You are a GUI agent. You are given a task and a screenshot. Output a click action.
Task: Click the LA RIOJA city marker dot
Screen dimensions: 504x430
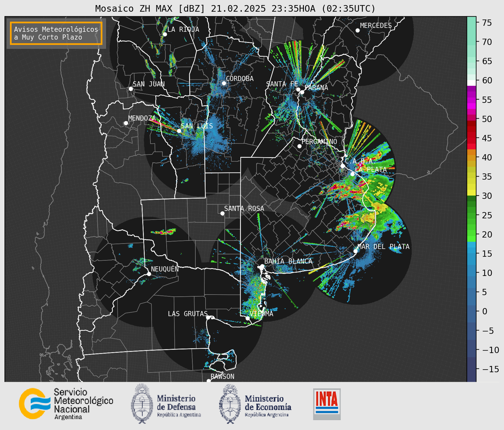pos(165,34)
